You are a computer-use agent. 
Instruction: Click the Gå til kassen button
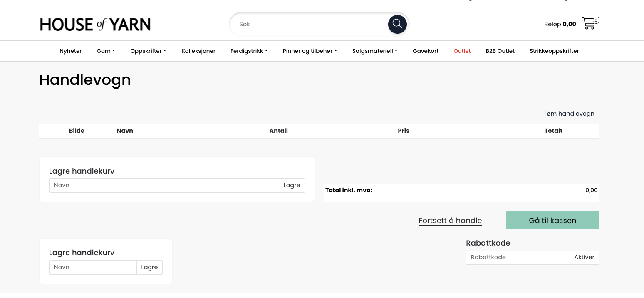[x=552, y=220]
